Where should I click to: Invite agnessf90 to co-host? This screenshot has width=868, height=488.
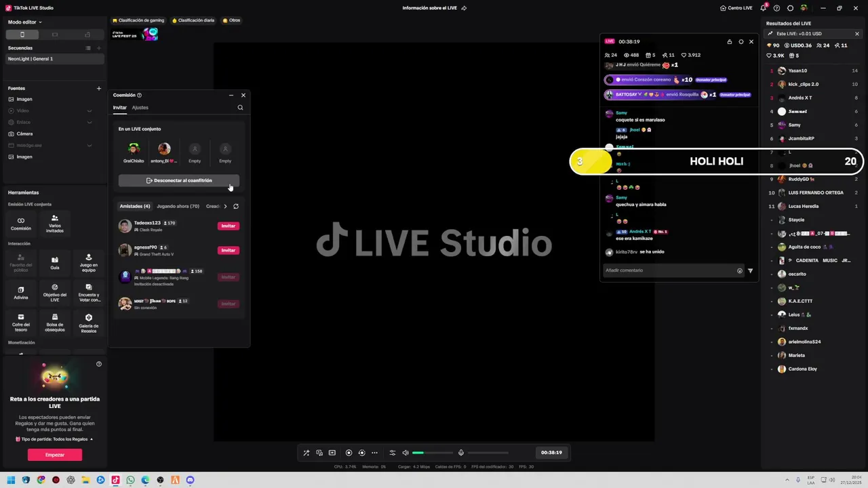pos(229,250)
